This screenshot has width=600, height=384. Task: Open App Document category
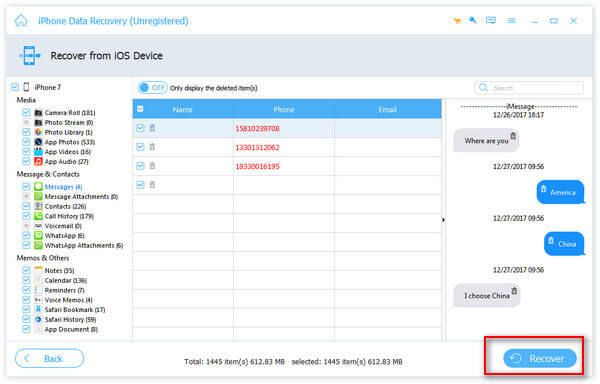click(71, 329)
